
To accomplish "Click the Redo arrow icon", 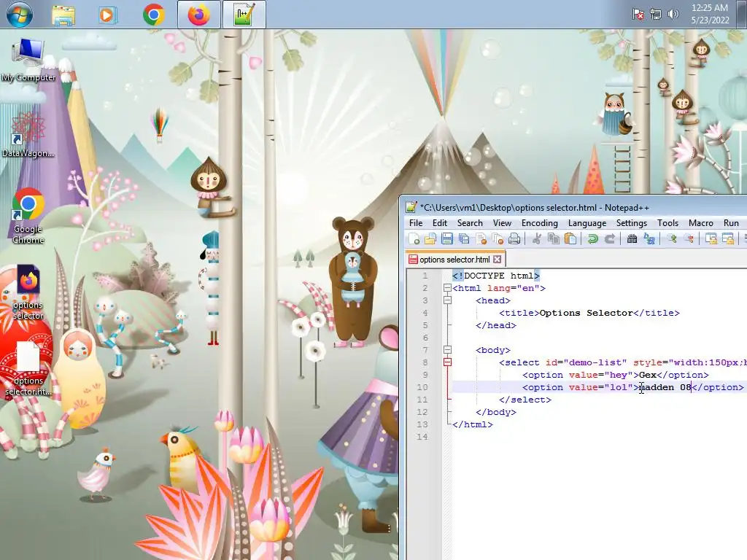I will coord(610,238).
